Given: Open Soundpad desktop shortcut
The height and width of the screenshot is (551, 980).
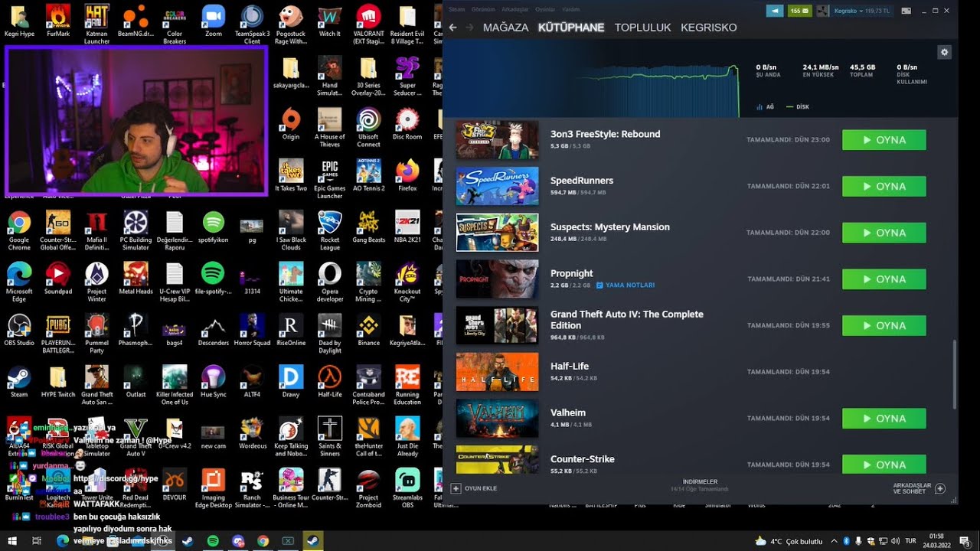Looking at the screenshot, I should (58, 279).
